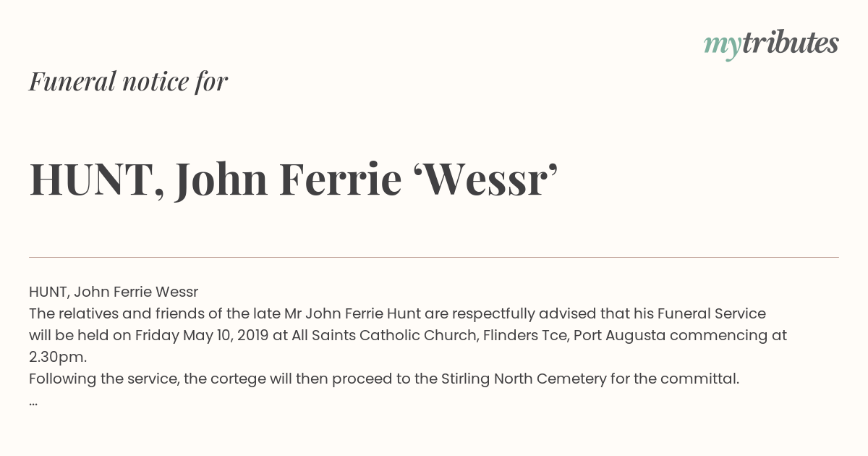Image resolution: width=868 pixels, height=456 pixels.
Task: Select the 'HUNT, John Ferrie Wessr' title
Action: coord(294,180)
